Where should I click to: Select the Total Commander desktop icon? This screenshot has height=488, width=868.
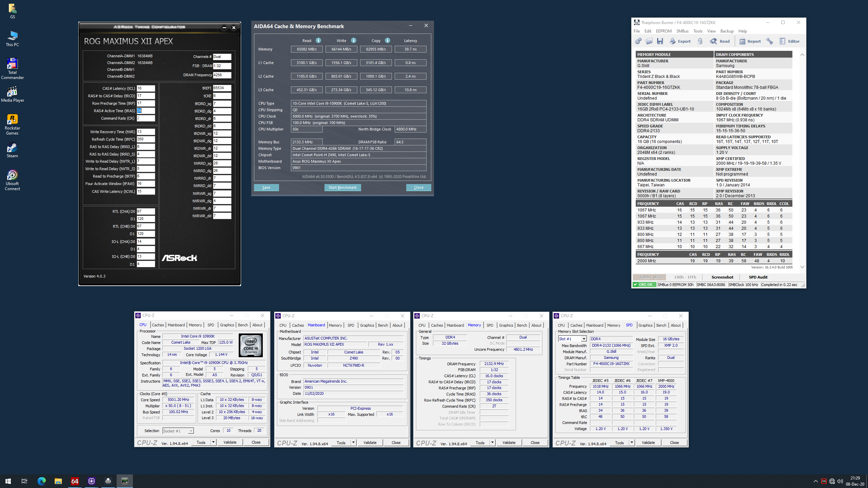(x=12, y=68)
